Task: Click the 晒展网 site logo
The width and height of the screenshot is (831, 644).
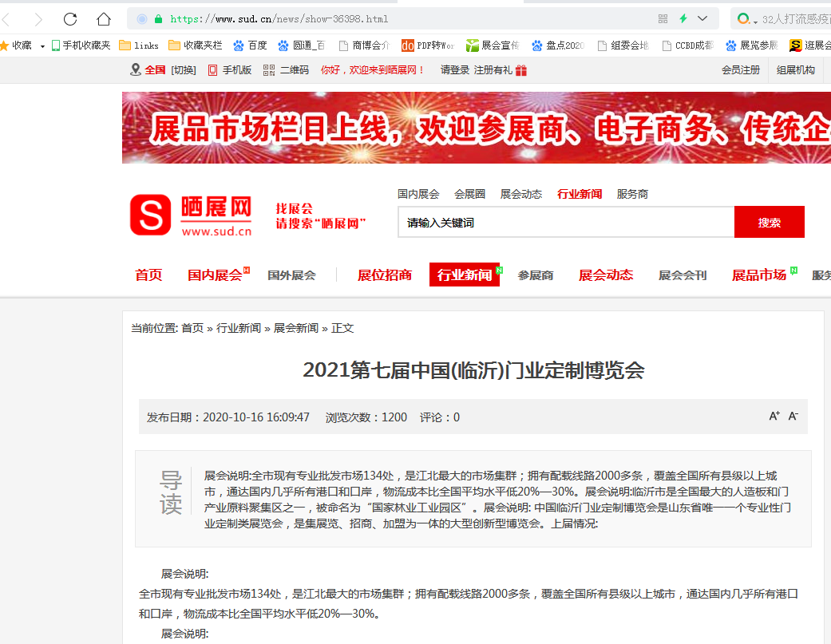Action: 191,215
